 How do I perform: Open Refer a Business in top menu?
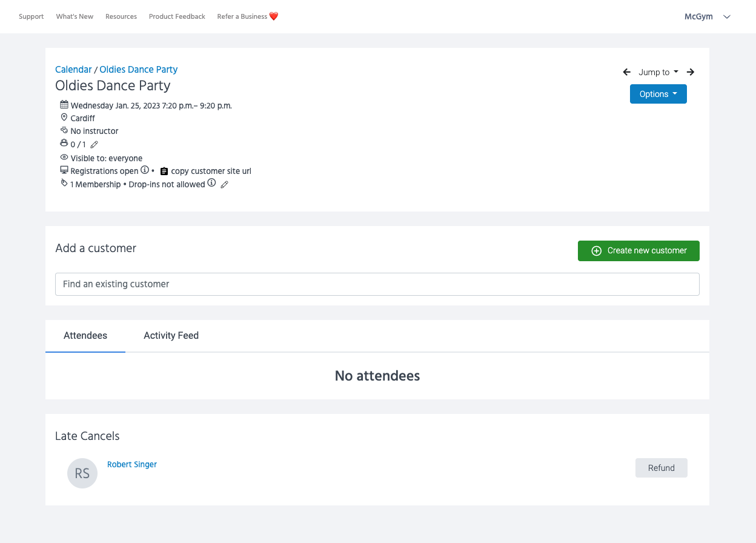(247, 16)
